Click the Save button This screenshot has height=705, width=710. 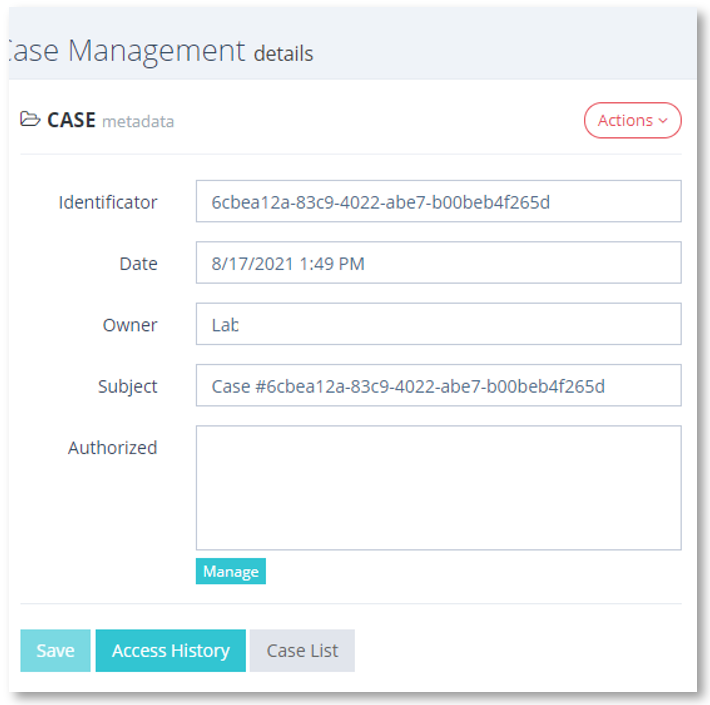click(x=55, y=651)
